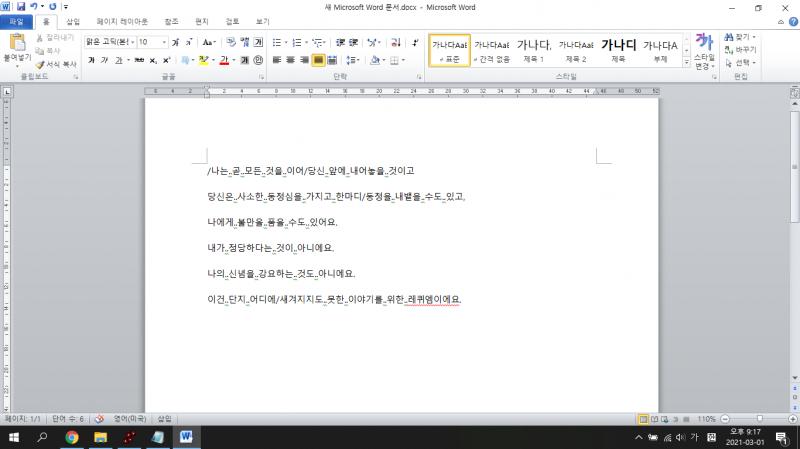Open Word Help via the question mark icon

coord(793,21)
